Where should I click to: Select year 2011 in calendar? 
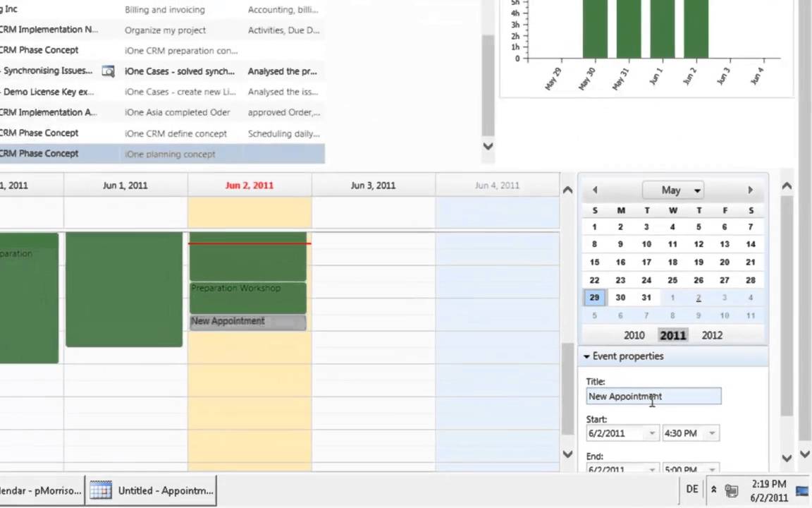coord(672,335)
